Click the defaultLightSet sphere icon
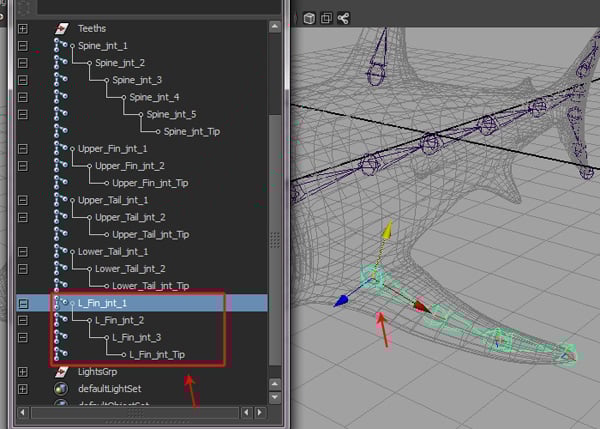600x429 pixels. tap(62, 388)
